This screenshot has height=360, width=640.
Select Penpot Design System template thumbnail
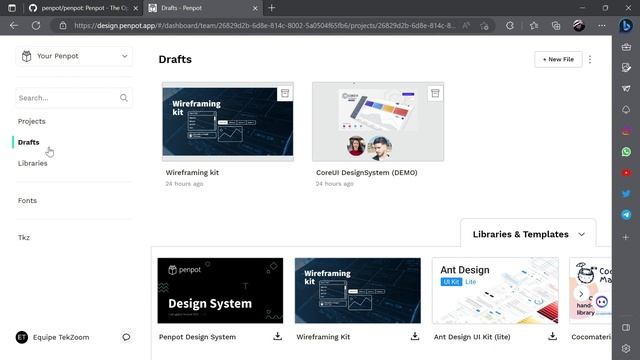[220, 290]
